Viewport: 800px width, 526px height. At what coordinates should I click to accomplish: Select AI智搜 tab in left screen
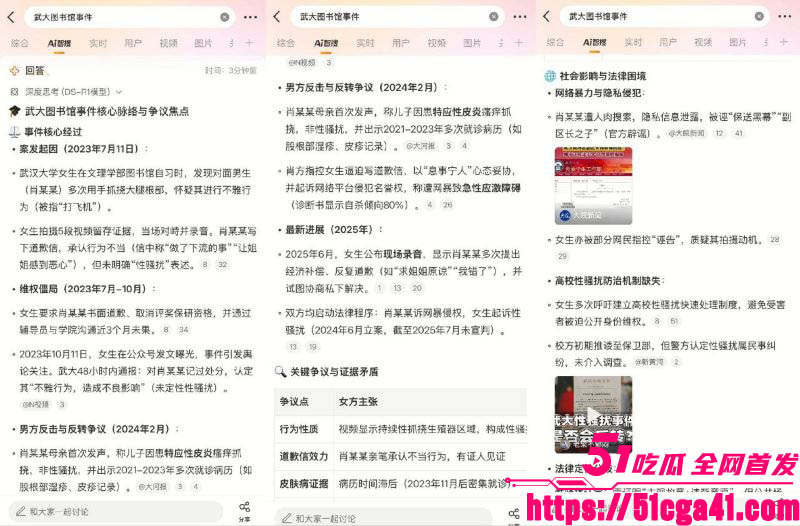click(59, 43)
